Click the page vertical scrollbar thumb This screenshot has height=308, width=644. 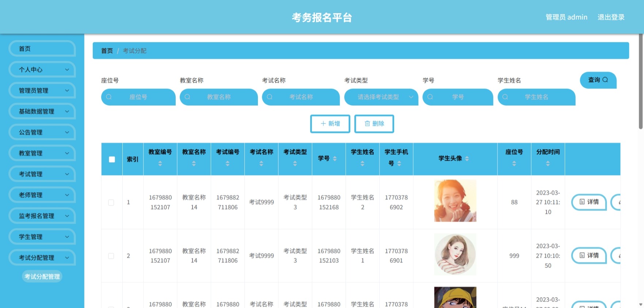(641, 82)
